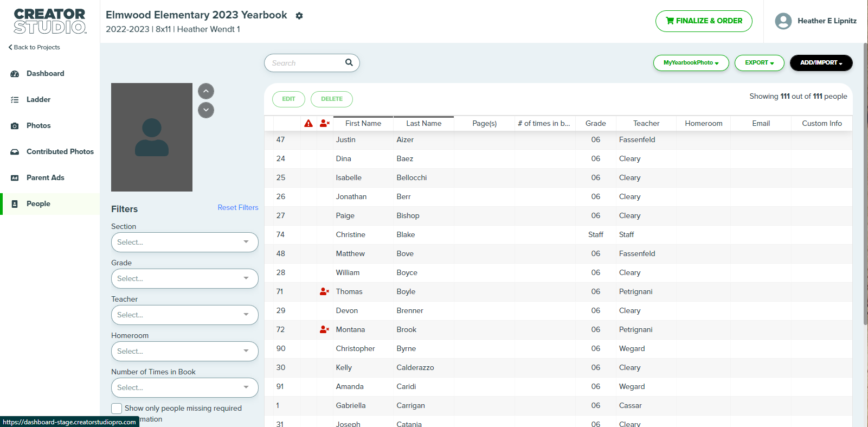
Task: Sort by Homeroom column header
Action: coord(704,123)
